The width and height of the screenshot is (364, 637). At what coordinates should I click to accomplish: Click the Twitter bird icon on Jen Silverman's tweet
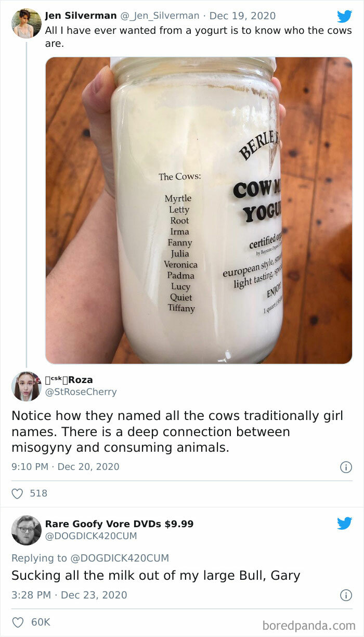coord(345,17)
